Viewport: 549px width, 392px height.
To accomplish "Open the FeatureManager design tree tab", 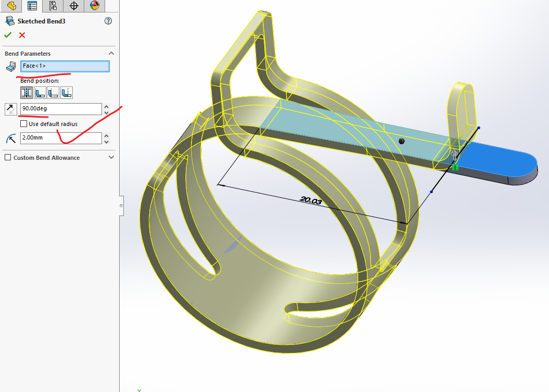I will (11, 5).
